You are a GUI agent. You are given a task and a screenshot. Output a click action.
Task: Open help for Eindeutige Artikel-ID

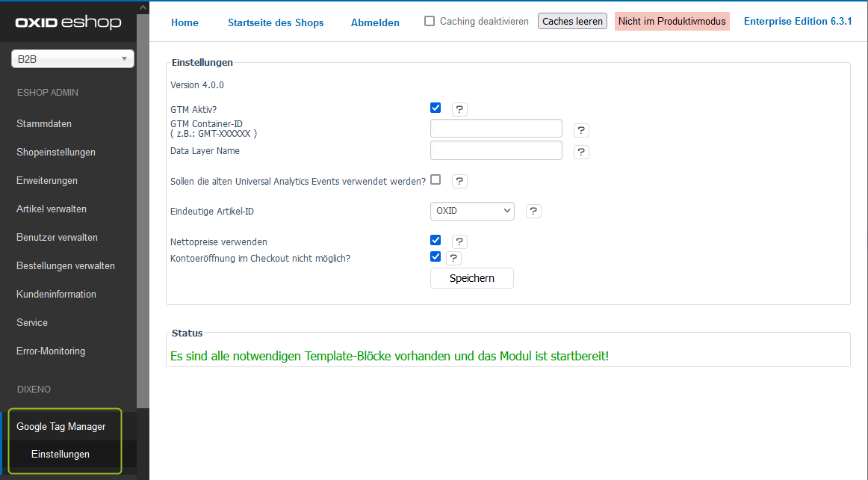[533, 211]
